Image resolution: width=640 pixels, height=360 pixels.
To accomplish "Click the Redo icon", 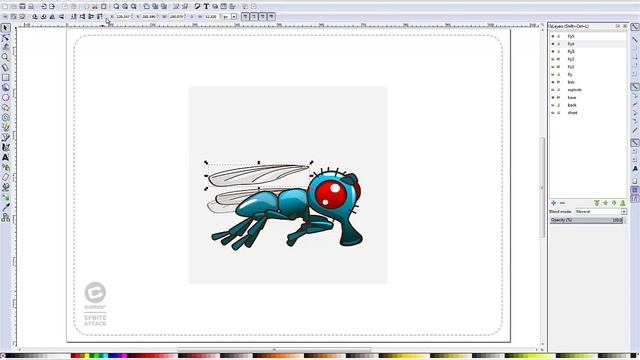I will click(52, 7).
